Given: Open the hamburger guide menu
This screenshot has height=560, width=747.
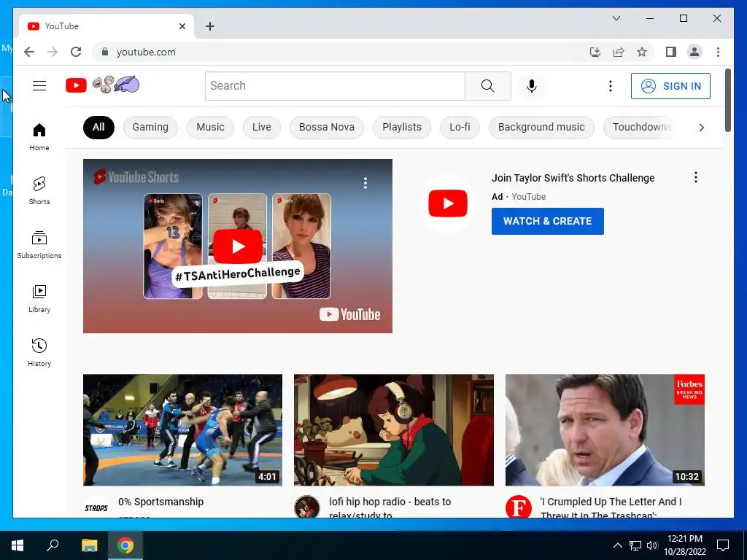Looking at the screenshot, I should [x=39, y=86].
